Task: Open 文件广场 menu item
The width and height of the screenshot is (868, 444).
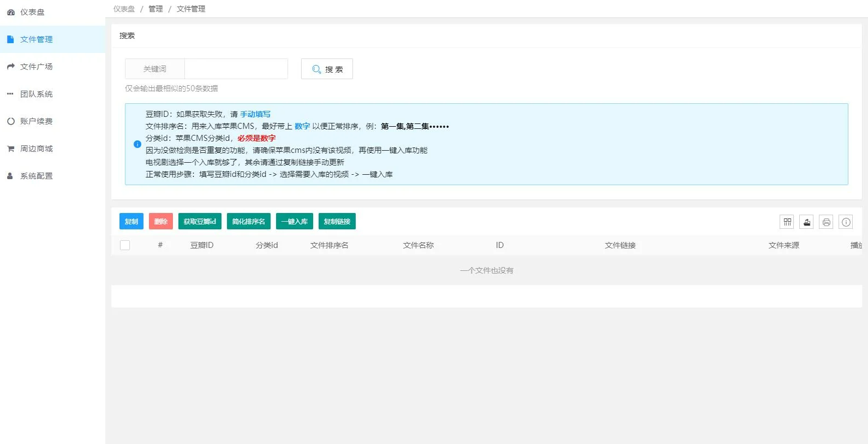Action: tap(52, 67)
